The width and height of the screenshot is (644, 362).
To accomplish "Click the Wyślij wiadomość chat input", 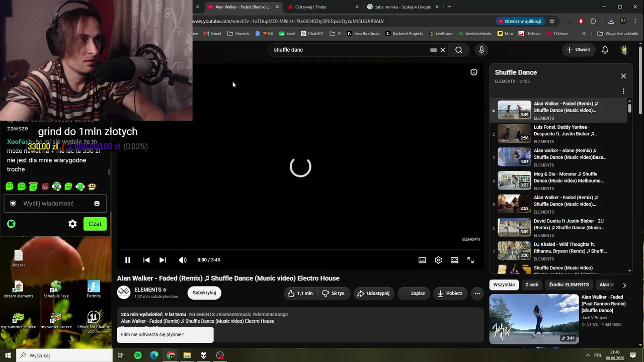I will (54, 204).
